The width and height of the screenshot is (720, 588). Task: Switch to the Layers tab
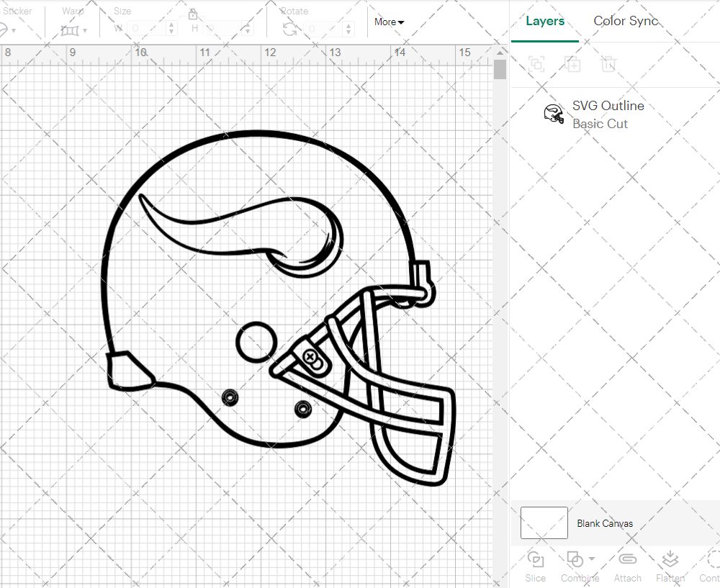545,21
